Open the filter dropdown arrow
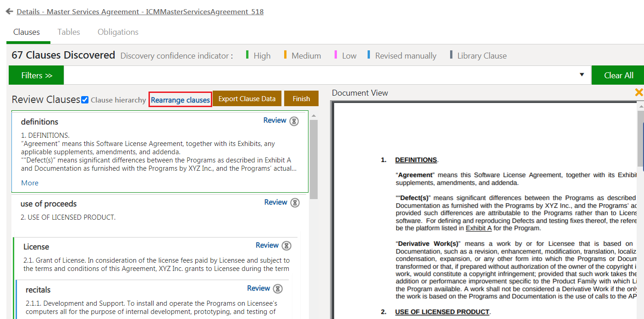 pos(582,75)
